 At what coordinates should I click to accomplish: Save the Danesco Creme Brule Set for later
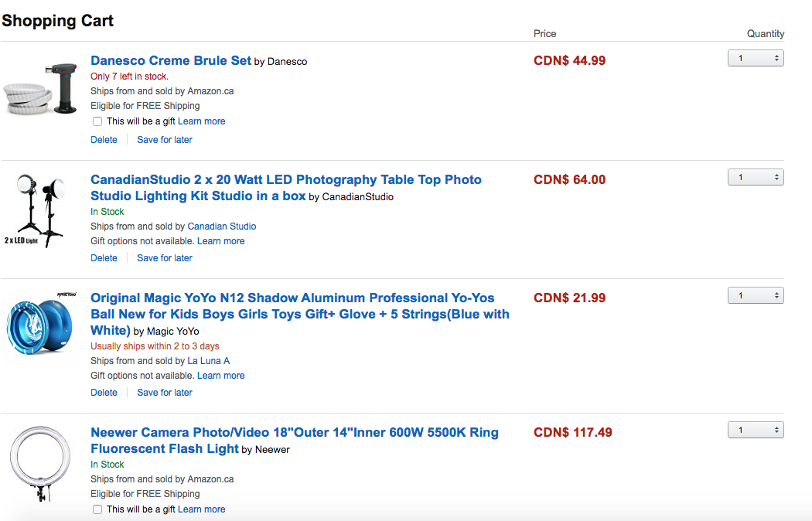165,140
